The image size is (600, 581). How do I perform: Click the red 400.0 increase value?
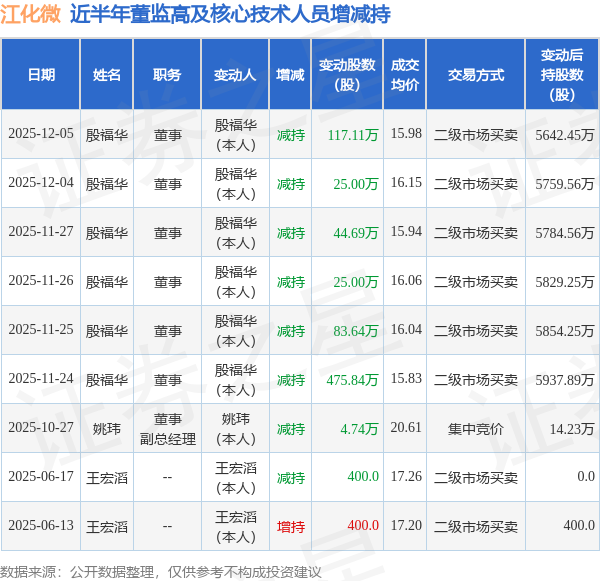[363, 526]
